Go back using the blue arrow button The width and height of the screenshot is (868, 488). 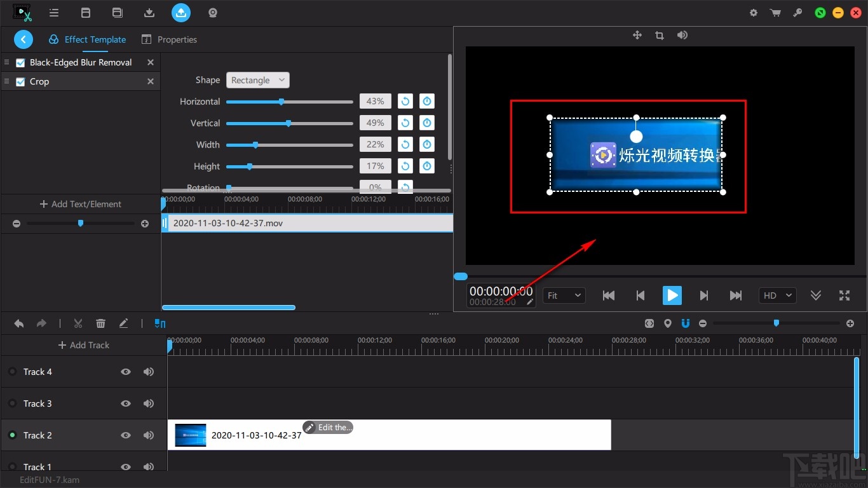[x=24, y=39]
